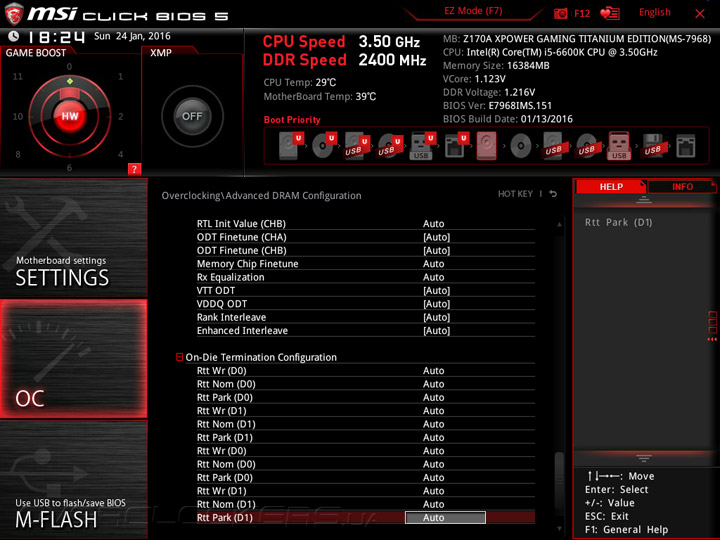Image resolution: width=720 pixels, height=540 pixels.
Task: Select the UEFI hard disk boot device icon
Action: pyautogui.click(x=291, y=146)
